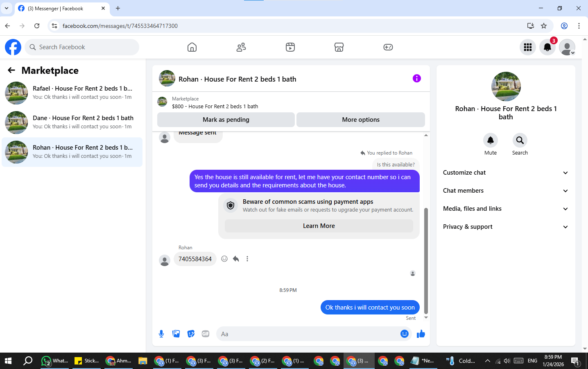Open the Friends icon in the top navigation

coord(241,47)
